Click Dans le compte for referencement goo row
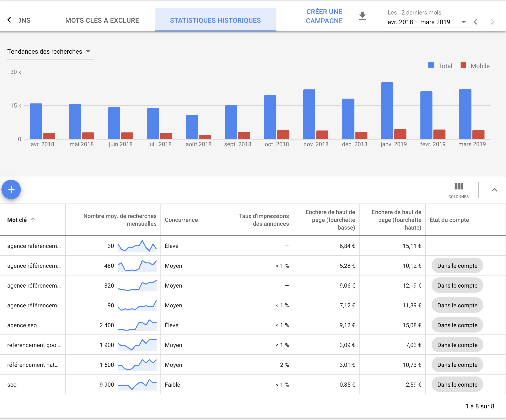This screenshot has width=506, height=420. [457, 345]
